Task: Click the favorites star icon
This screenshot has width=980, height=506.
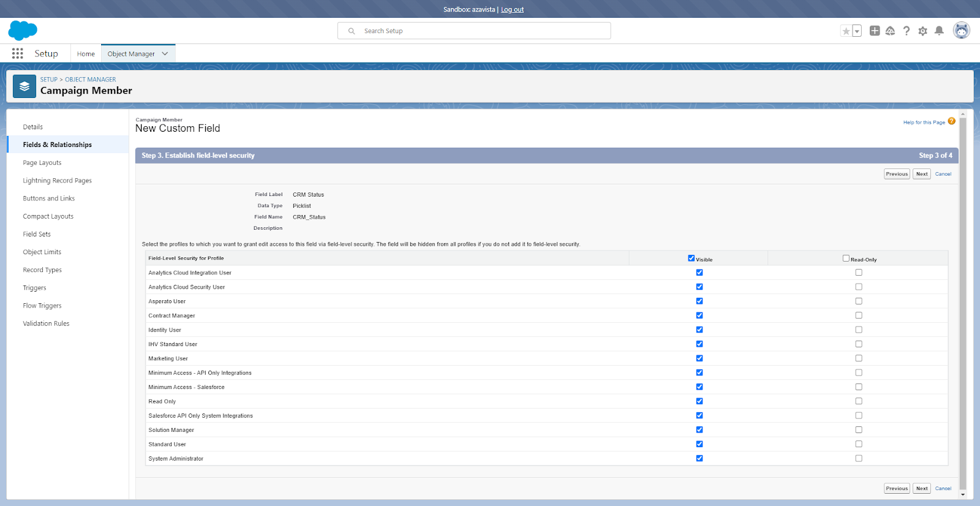Action: pyautogui.click(x=846, y=31)
